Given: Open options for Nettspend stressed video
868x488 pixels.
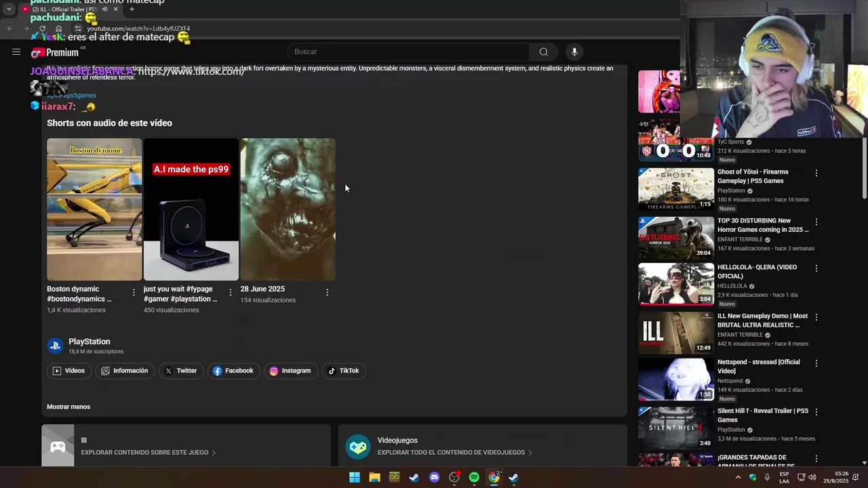Looking at the screenshot, I should [x=816, y=363].
